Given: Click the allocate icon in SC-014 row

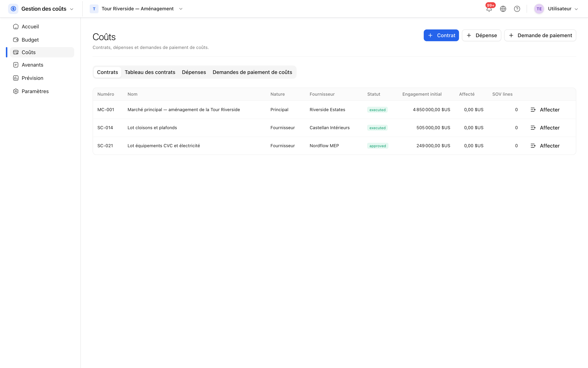Looking at the screenshot, I should 533,128.
